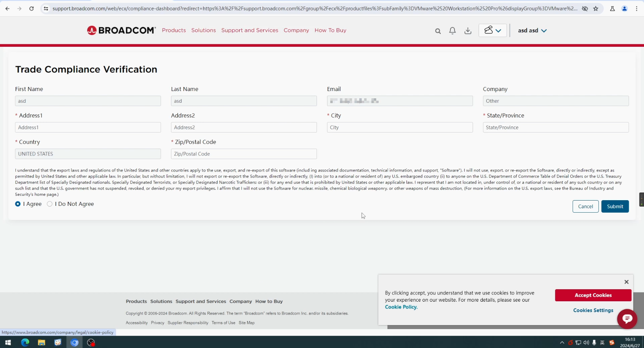Open the Windows Start menu

(x=8, y=342)
